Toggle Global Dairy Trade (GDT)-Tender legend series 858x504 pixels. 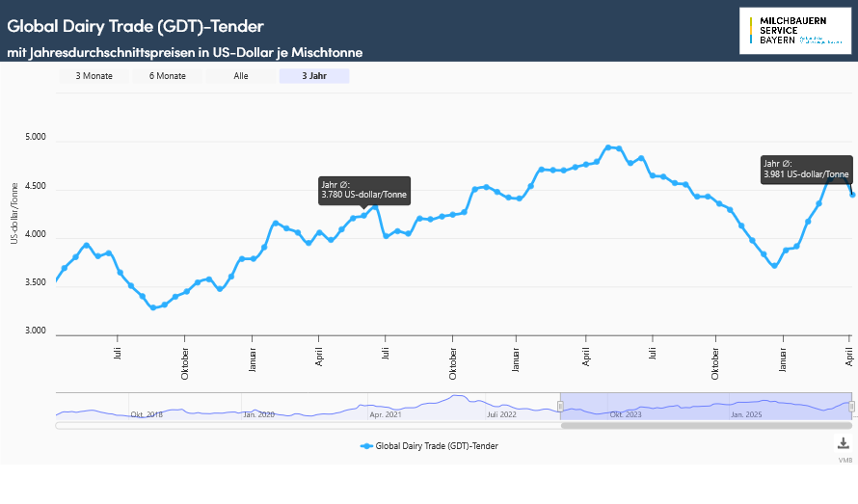436,446
